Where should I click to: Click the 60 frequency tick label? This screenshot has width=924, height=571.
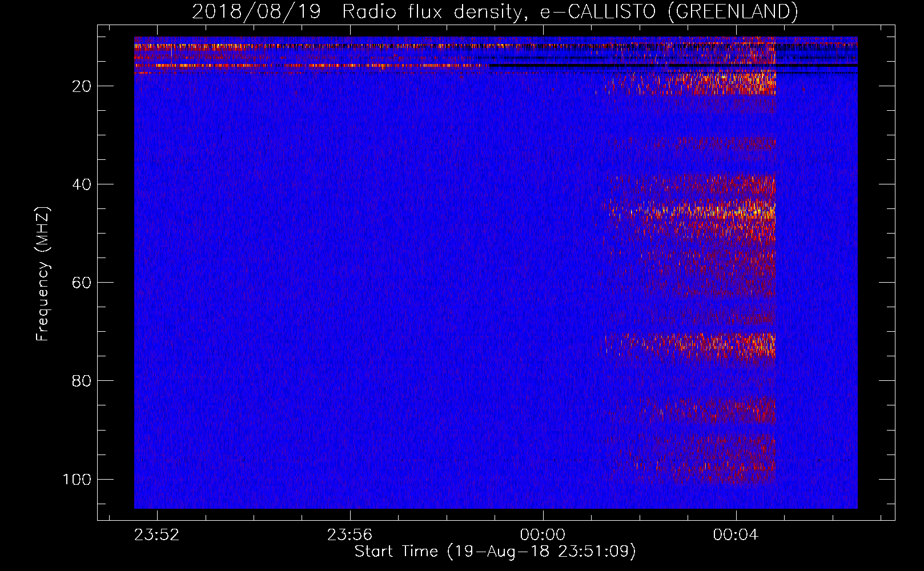click(82, 283)
